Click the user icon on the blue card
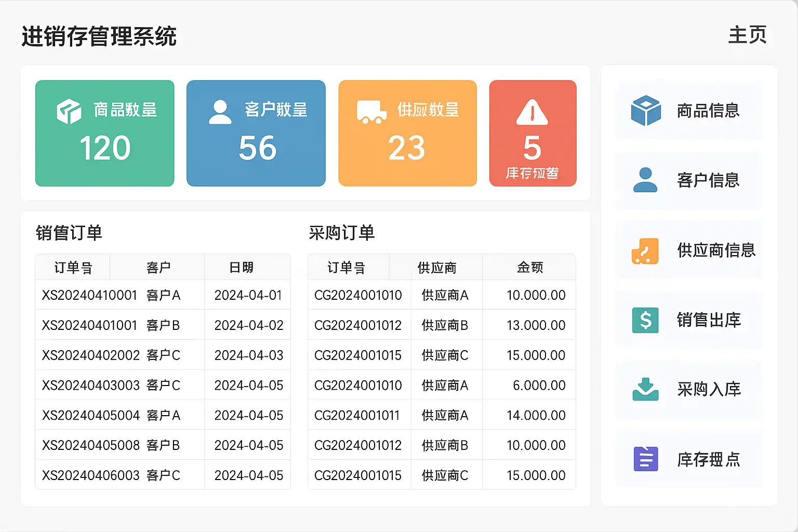Screen dimensions: 798x532 [220, 112]
